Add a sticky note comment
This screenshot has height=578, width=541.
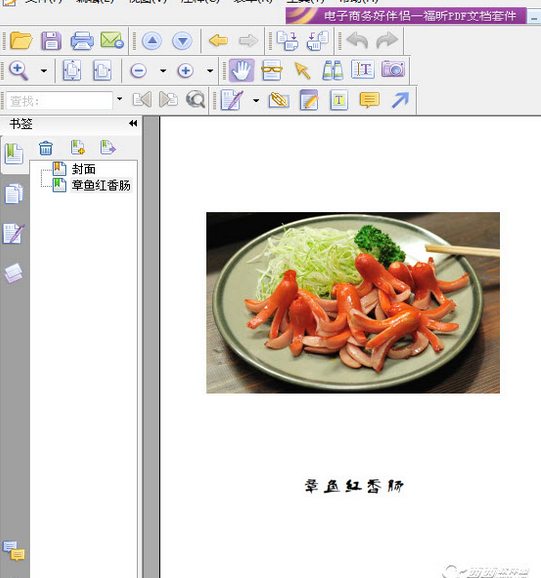pyautogui.click(x=369, y=100)
